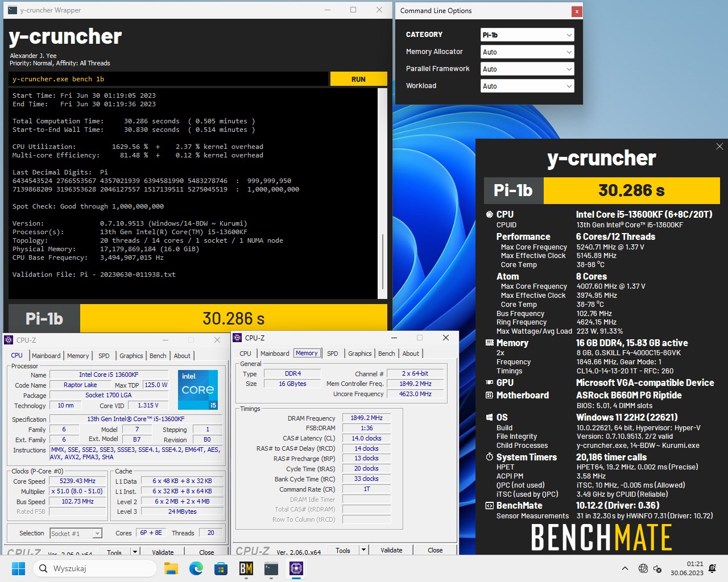728x582 pixels.
Task: Open the terminal app from the taskbar
Action: click(271, 568)
